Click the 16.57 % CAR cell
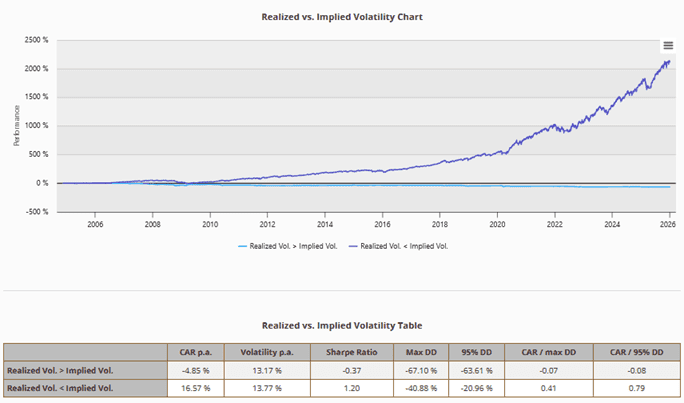The height and width of the screenshot is (403, 684). pos(196,388)
